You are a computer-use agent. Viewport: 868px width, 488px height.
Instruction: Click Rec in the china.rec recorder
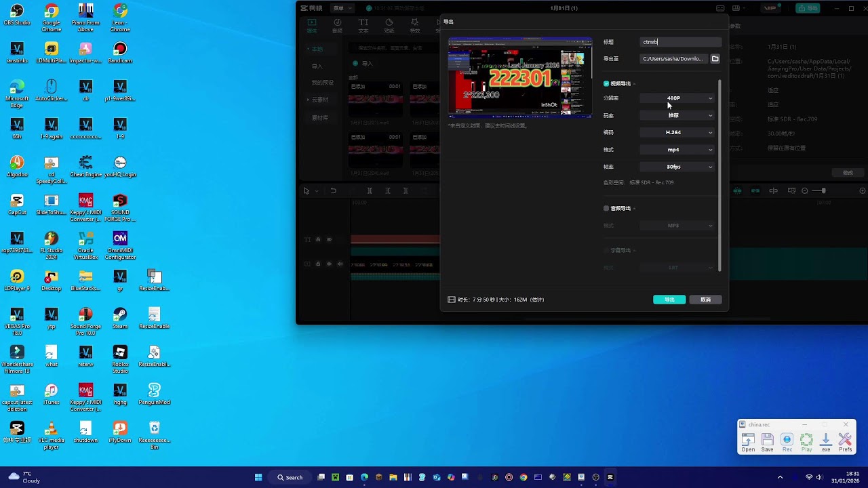tap(787, 443)
